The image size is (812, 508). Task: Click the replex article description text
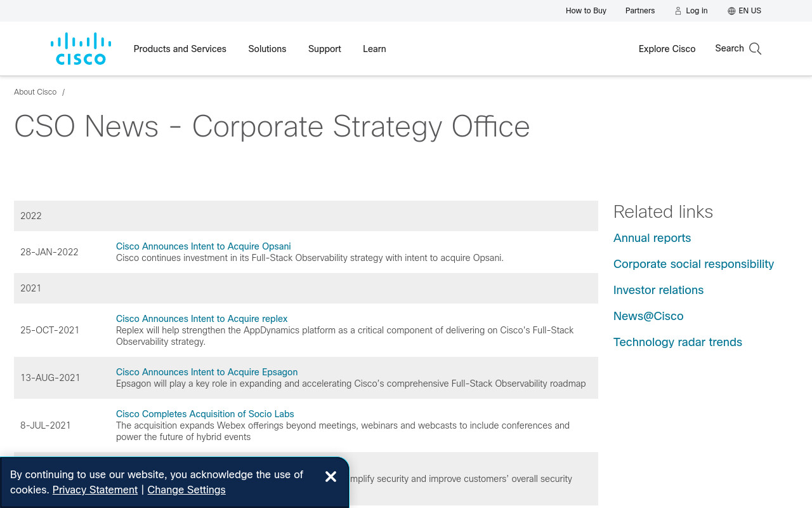345,336
